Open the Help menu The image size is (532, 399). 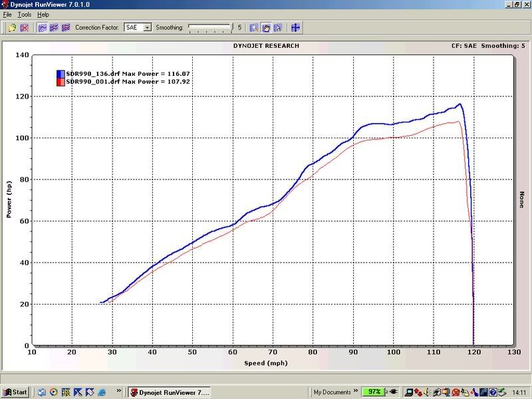click(x=43, y=14)
